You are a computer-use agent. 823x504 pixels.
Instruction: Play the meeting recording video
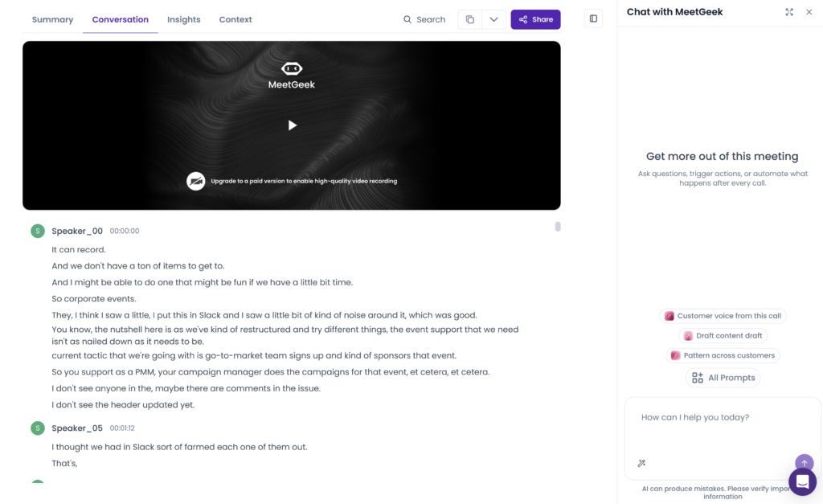[x=293, y=125]
